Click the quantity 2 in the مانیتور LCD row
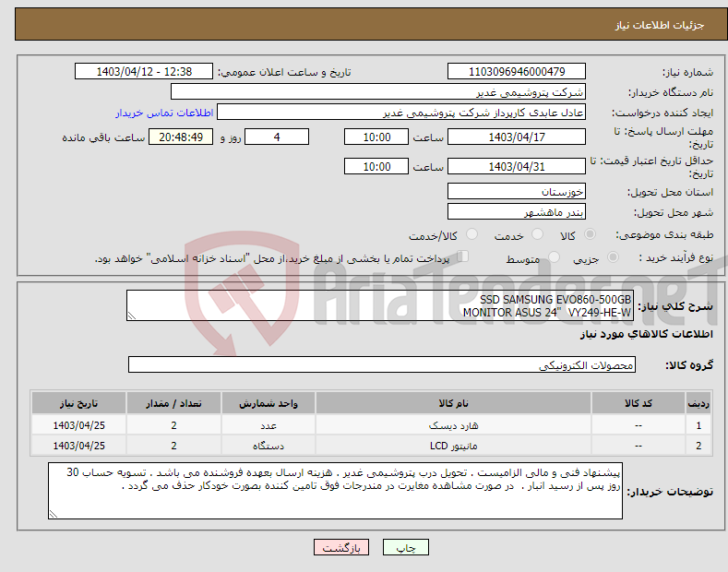Viewport: 728px width, 572px height. [x=173, y=446]
